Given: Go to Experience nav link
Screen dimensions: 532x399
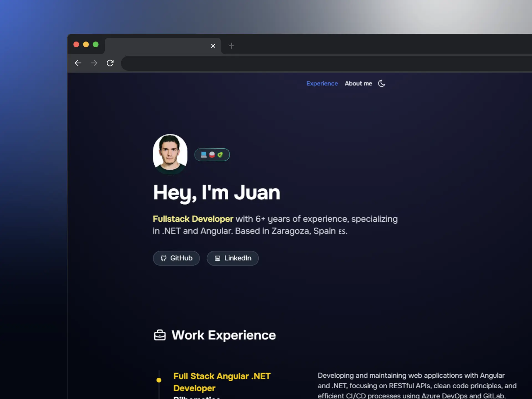Looking at the screenshot, I should (x=322, y=83).
